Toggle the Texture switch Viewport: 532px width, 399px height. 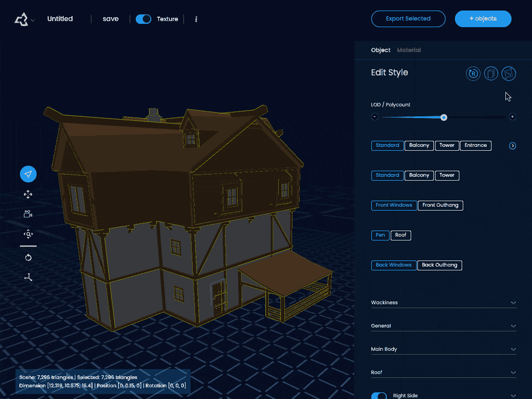click(x=144, y=19)
